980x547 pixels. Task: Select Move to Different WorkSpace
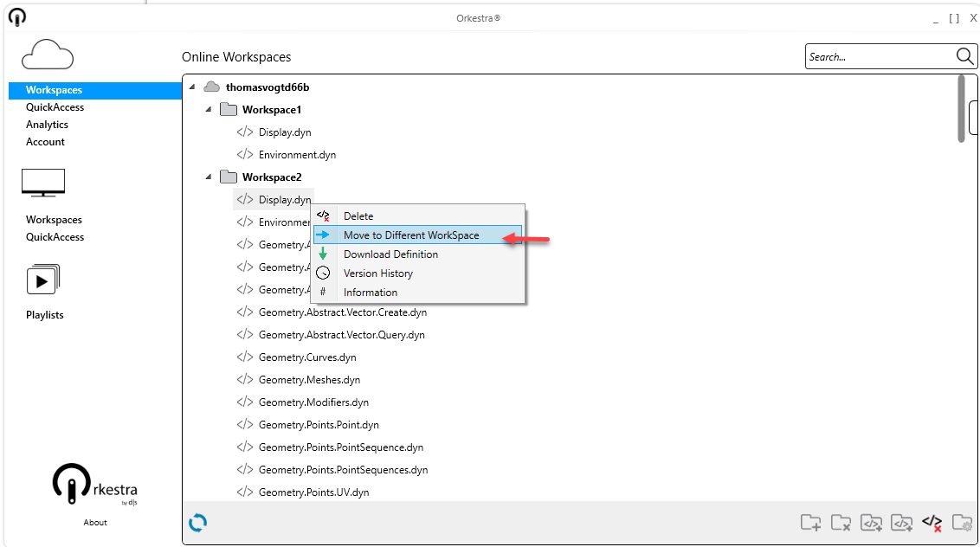pyautogui.click(x=417, y=235)
